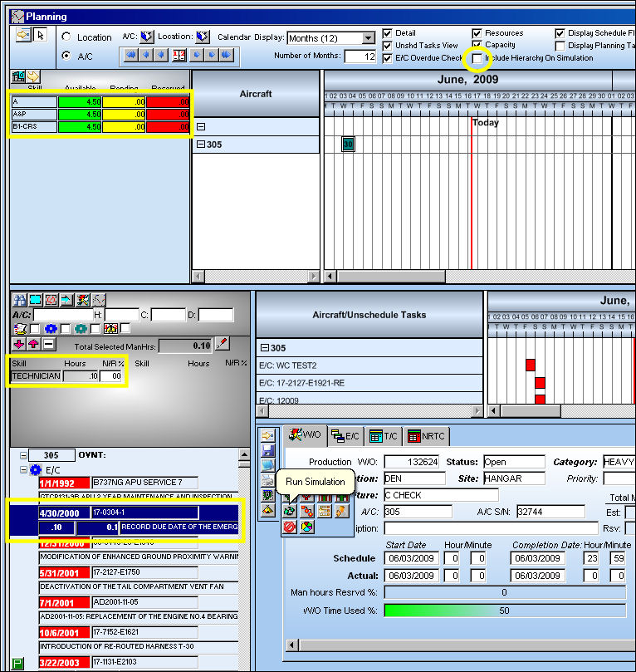Image resolution: width=636 pixels, height=672 pixels.
Task: Click the building resources icon above Skill
Action: (x=18, y=77)
